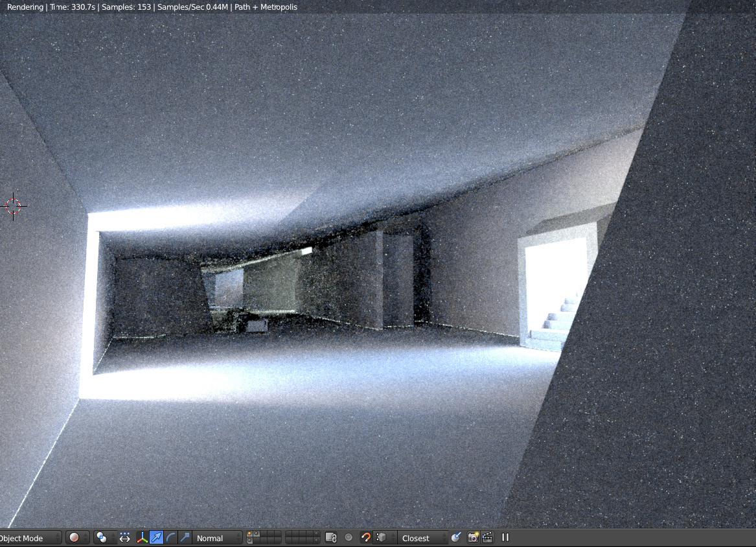The image size is (756, 547).
Task: Open viewport shading sphere dropdown
Action: pos(78,538)
